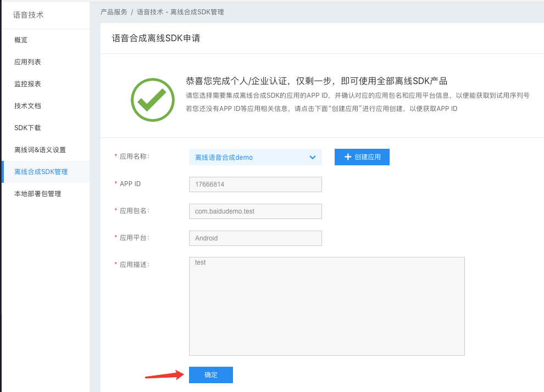Navigate to SDK下载 sidebar entry
The width and height of the screenshot is (544, 392).
pyautogui.click(x=27, y=128)
